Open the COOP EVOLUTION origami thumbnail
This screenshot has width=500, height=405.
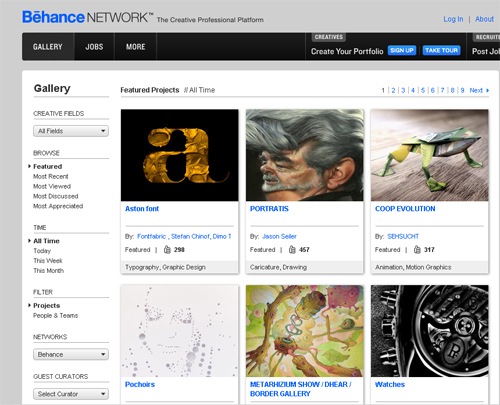click(x=430, y=155)
